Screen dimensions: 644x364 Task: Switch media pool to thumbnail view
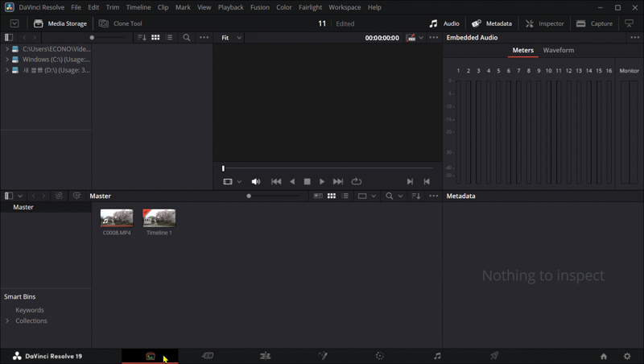tap(332, 196)
